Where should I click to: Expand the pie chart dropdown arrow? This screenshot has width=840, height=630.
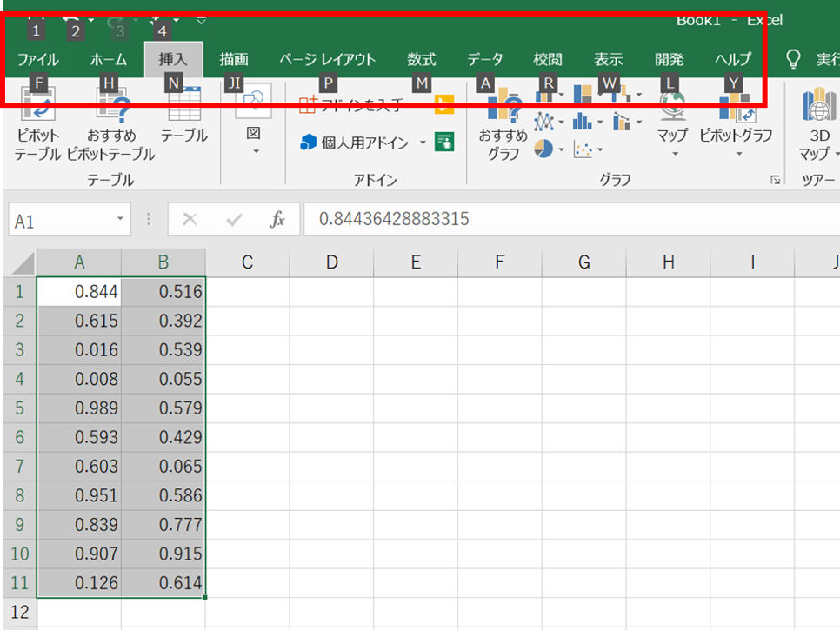coord(561,149)
